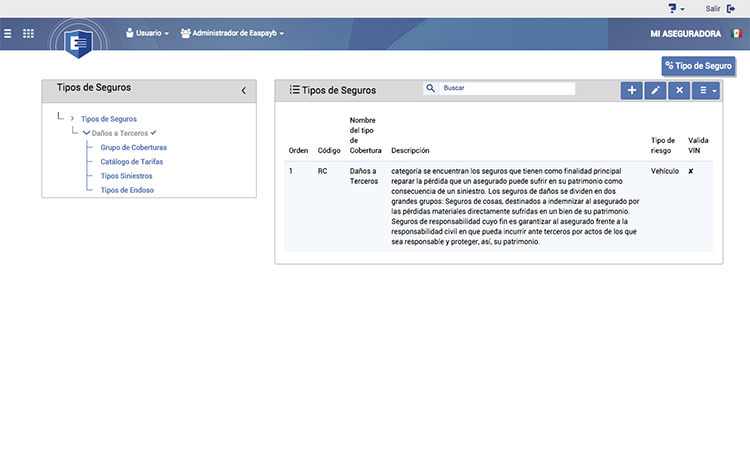Screen dimensions: 750x461
Task: Delete the selected record with X button
Action: (679, 90)
